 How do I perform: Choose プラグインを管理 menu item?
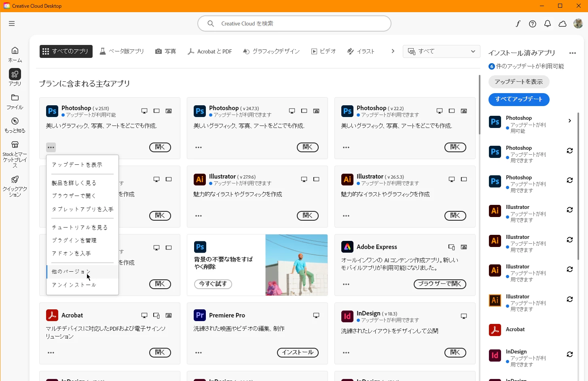tap(82, 241)
